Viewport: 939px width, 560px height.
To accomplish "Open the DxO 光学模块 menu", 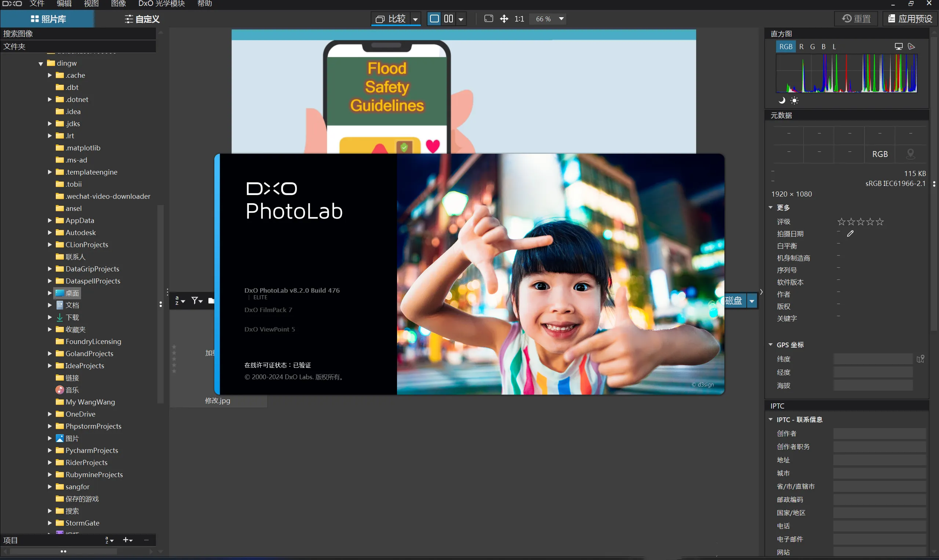I will pyautogui.click(x=161, y=4).
